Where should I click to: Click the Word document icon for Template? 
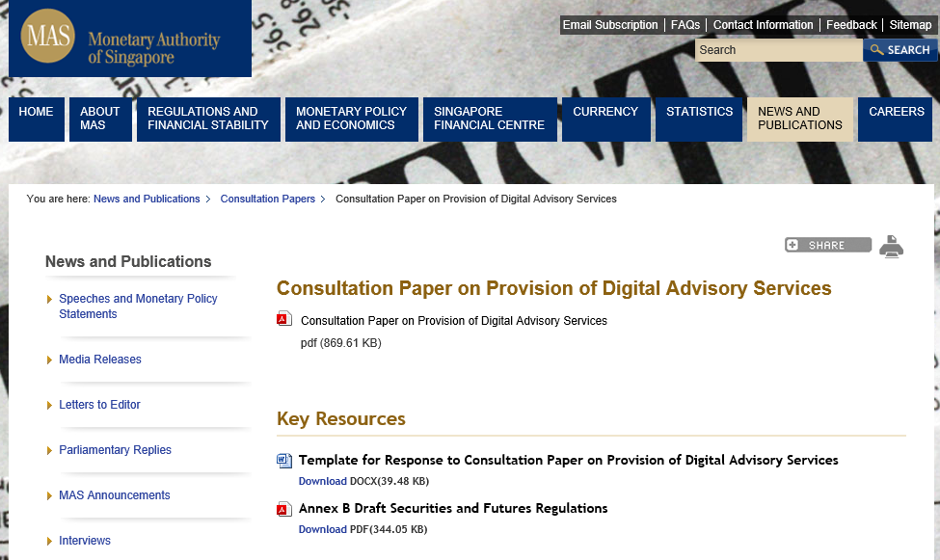(x=284, y=461)
